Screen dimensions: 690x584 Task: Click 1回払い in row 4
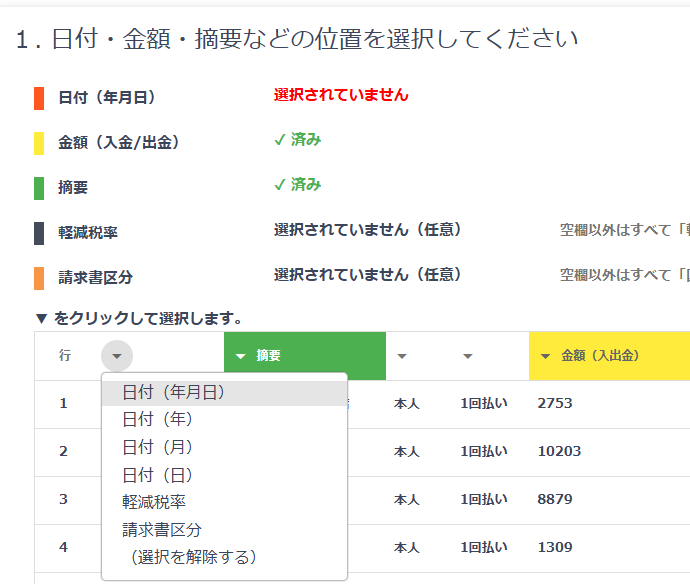484,547
